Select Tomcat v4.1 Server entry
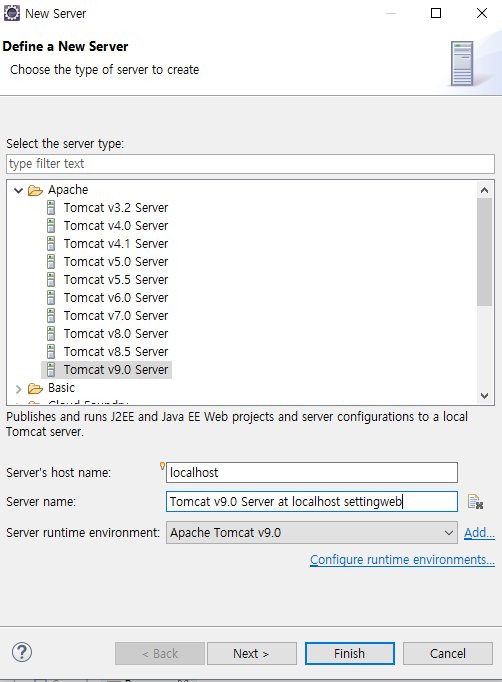Screen dimensions: 502x682 (116, 244)
